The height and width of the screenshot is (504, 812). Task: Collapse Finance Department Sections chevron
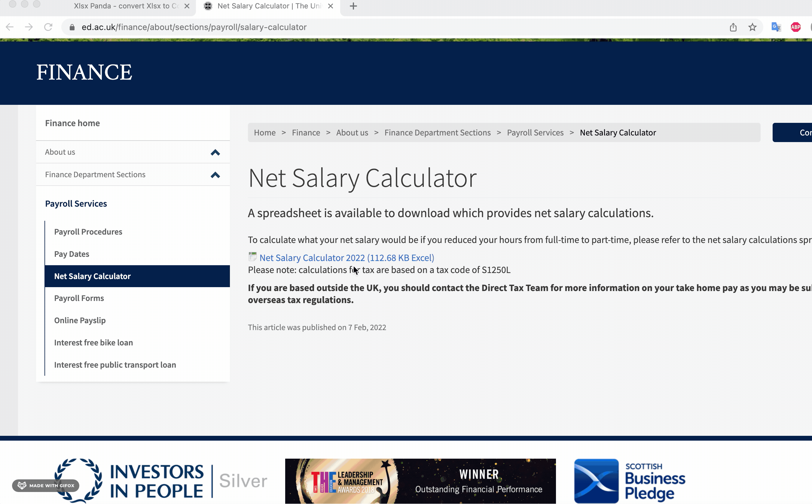click(x=215, y=175)
